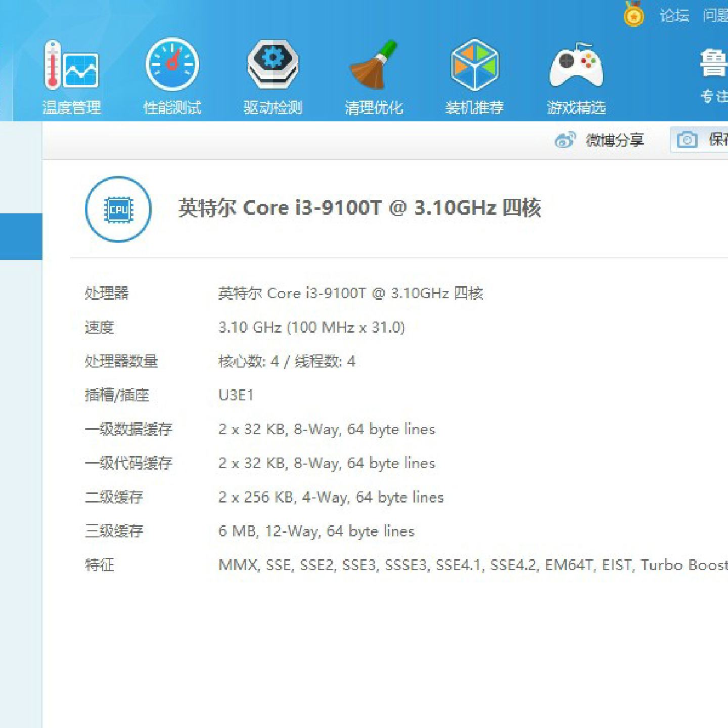Click the 特征 value MMX, SSE, SSE2 list
The height and width of the screenshot is (728, 728).
click(473, 565)
